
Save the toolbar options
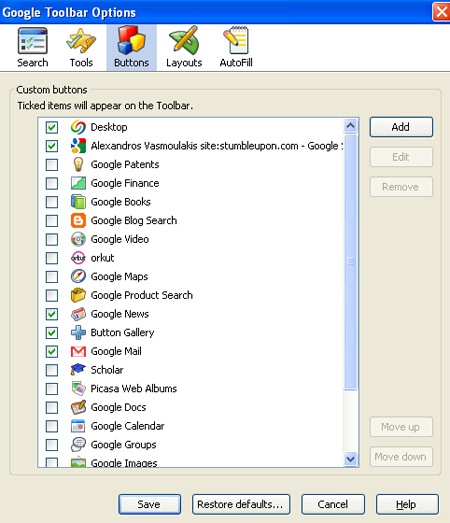coord(149,504)
